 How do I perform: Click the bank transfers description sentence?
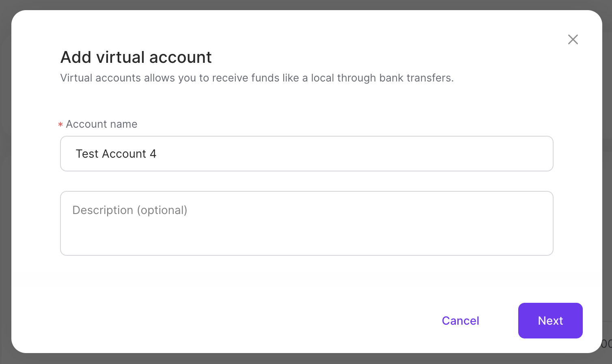(x=257, y=78)
